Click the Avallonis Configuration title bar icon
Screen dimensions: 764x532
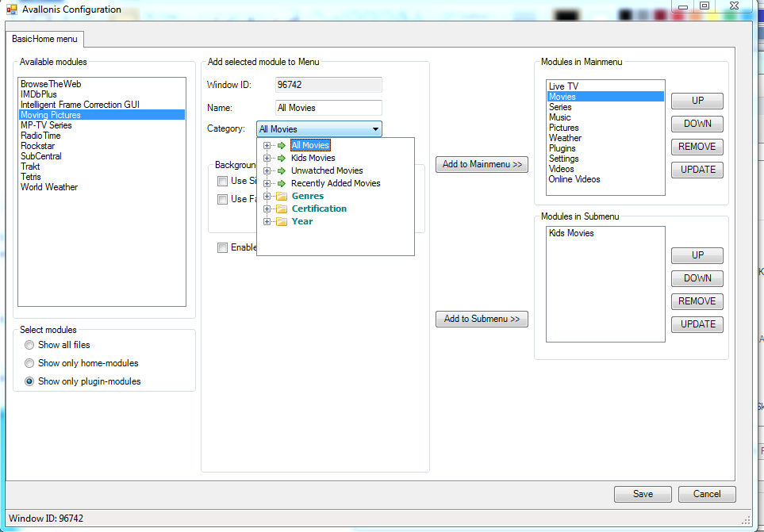tap(12, 10)
